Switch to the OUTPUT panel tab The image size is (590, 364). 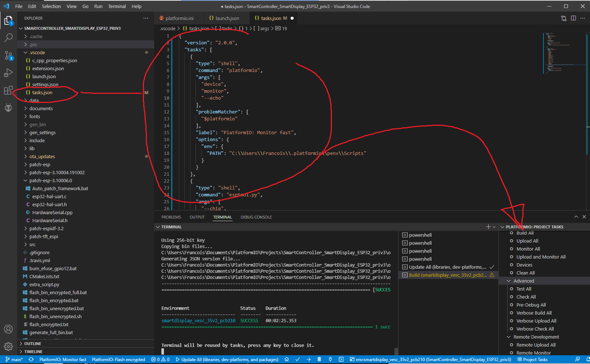click(197, 217)
